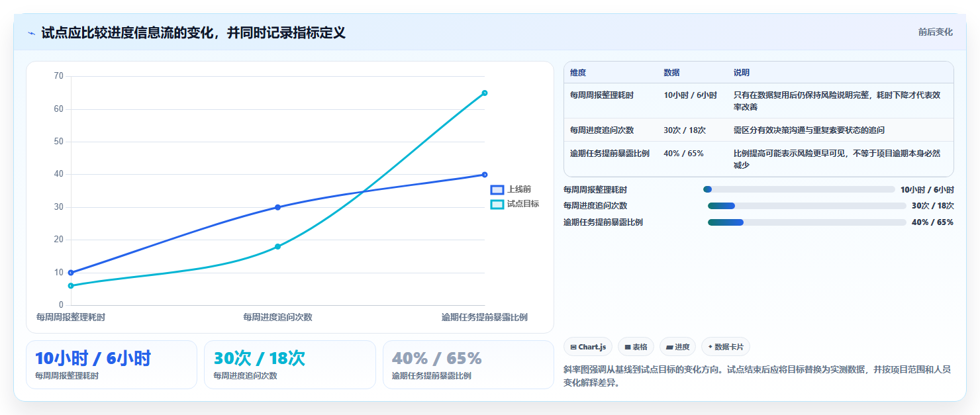
Task: Click table cell 30次 / 18次
Action: pyautogui.click(x=685, y=130)
